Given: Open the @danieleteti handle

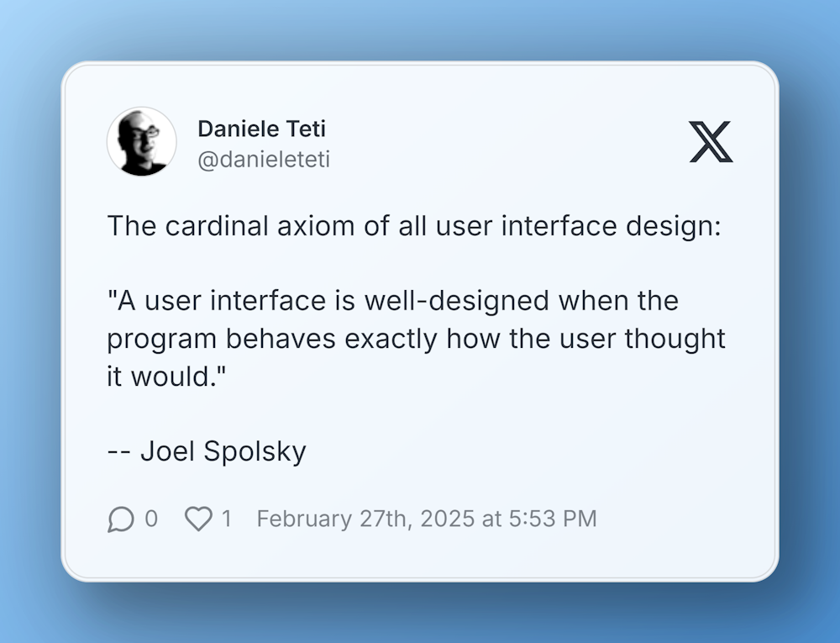Looking at the screenshot, I should 264,160.
